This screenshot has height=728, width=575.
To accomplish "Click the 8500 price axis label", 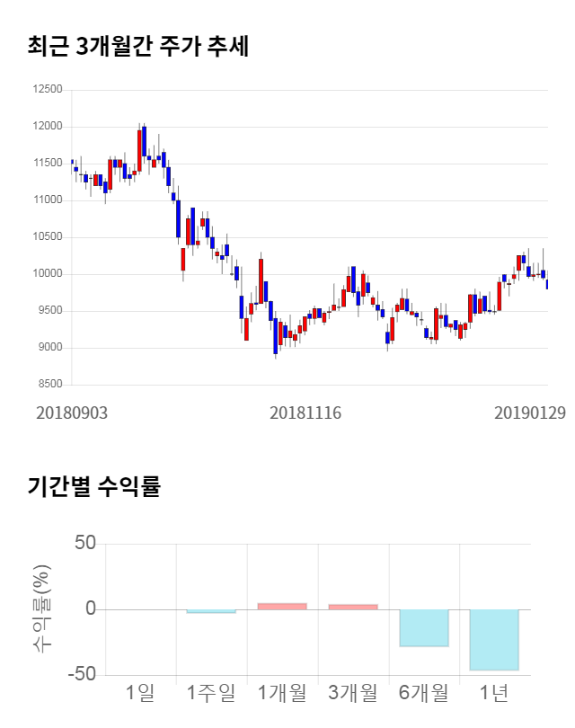I will pos(49,385).
